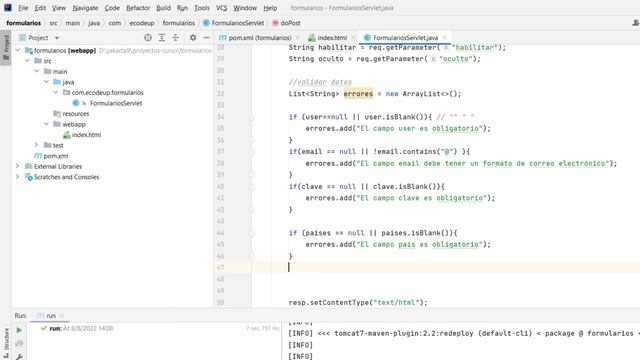Screen dimensions: 640x360
Task: Expand the test folder node
Action: point(37,145)
